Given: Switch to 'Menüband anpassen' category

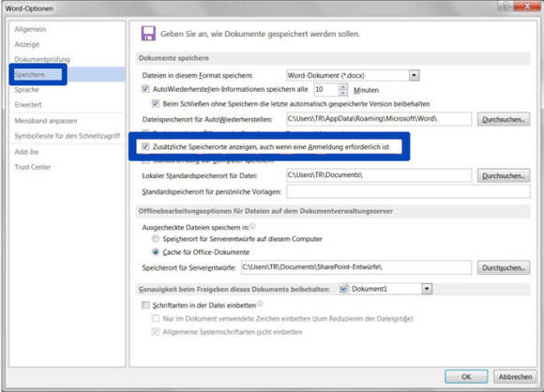Looking at the screenshot, I should [x=46, y=121].
